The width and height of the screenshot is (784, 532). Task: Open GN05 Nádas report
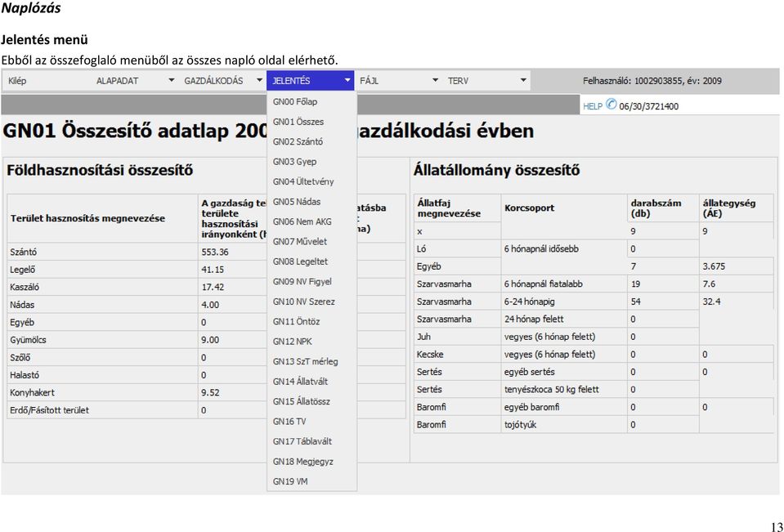click(x=297, y=202)
